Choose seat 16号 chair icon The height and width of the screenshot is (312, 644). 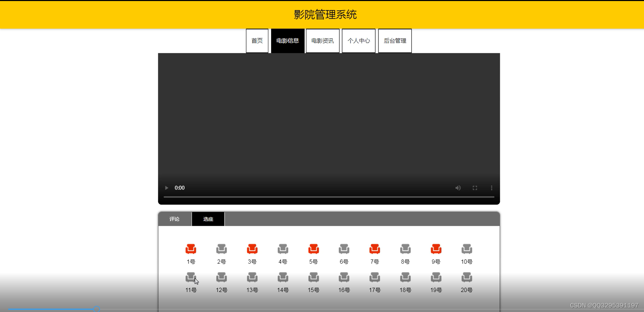[344, 277]
